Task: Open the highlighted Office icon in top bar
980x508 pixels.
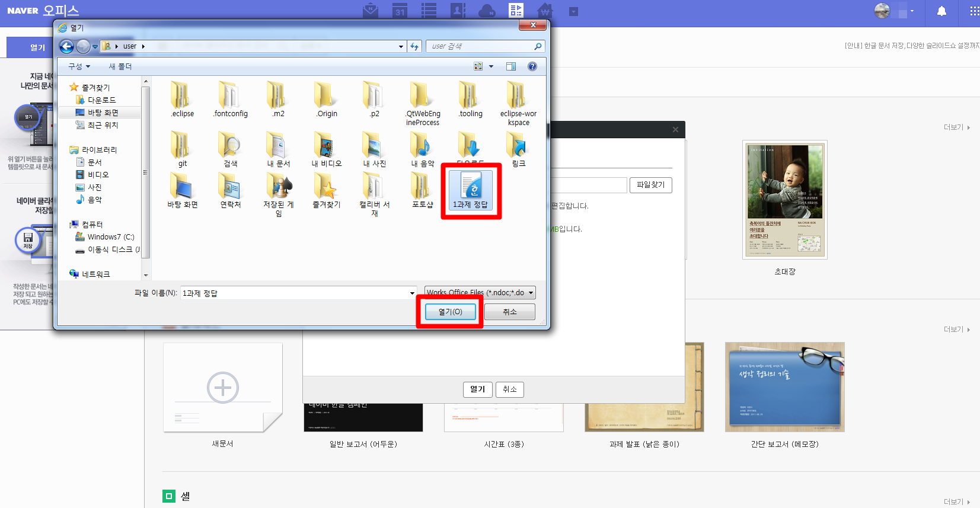Action: (x=516, y=11)
